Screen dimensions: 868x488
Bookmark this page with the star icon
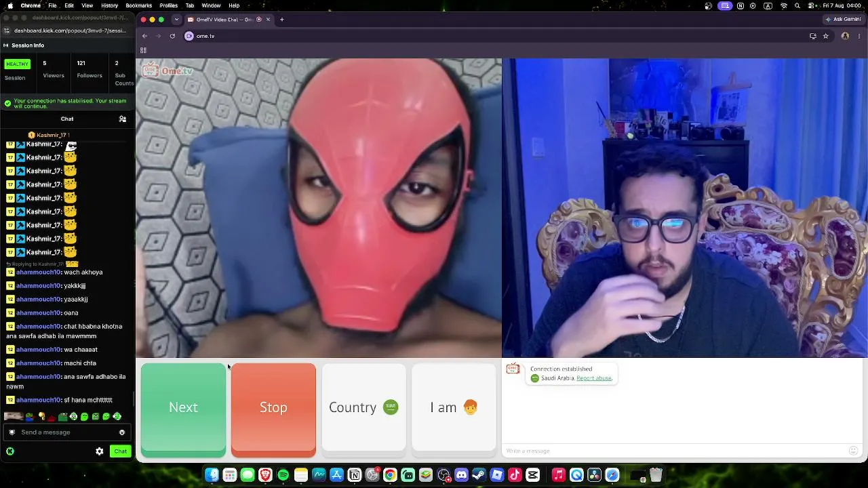point(825,36)
